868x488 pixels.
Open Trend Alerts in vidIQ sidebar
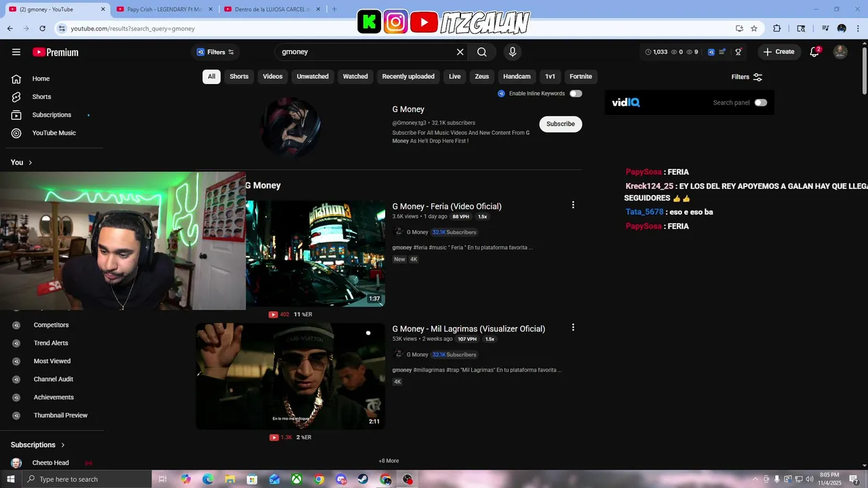pos(51,343)
